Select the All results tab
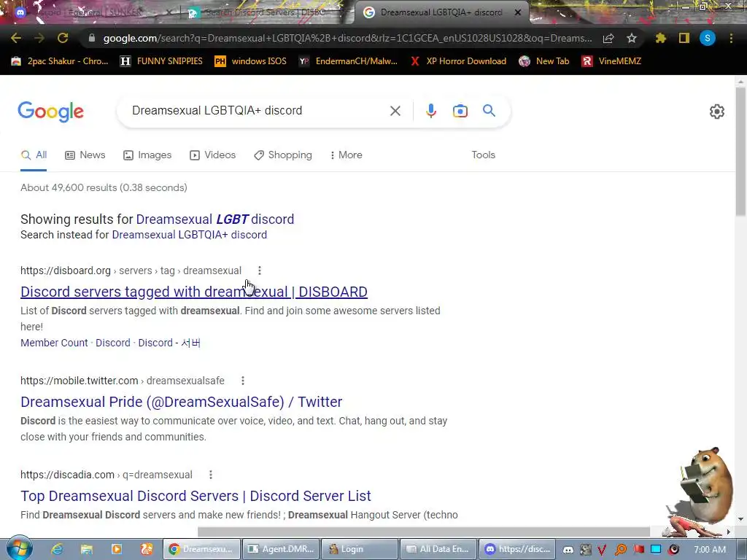The height and width of the screenshot is (560, 747). pyautogui.click(x=34, y=155)
